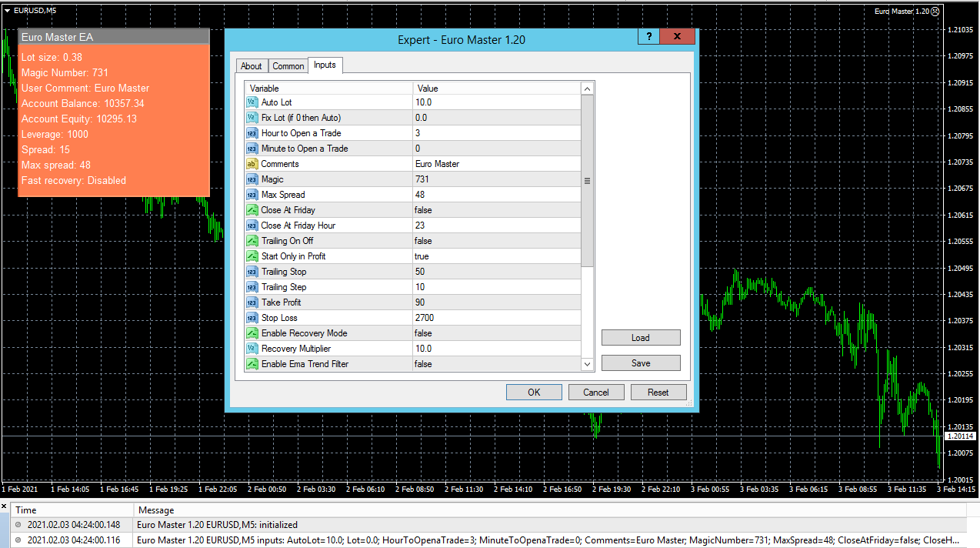This screenshot has height=548, width=980.
Task: Click the Close At Friday Hour value 23
Action: pos(420,226)
